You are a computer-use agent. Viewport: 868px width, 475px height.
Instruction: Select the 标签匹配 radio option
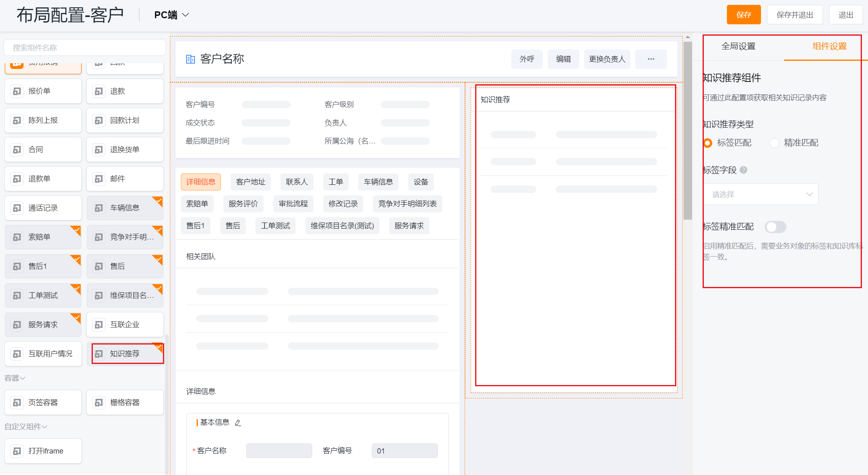[708, 143]
